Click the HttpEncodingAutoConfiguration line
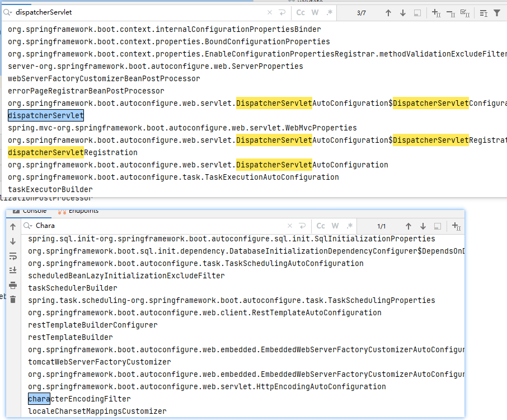The width and height of the screenshot is (507, 420). pos(207,386)
